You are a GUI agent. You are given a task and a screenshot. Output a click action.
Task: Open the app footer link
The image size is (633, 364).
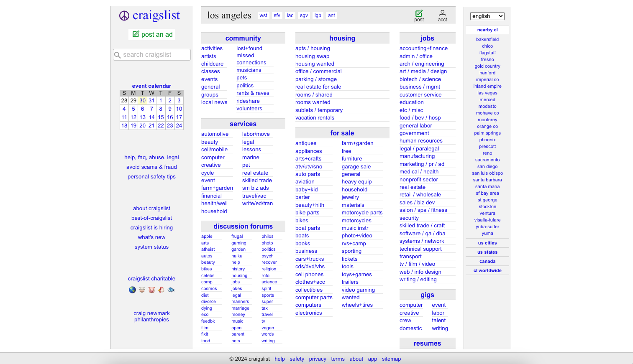tap(372, 359)
